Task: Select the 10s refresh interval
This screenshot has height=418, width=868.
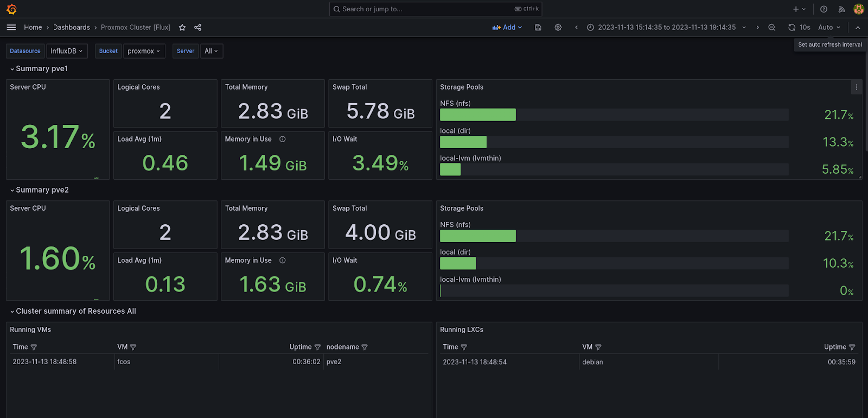Action: (805, 27)
